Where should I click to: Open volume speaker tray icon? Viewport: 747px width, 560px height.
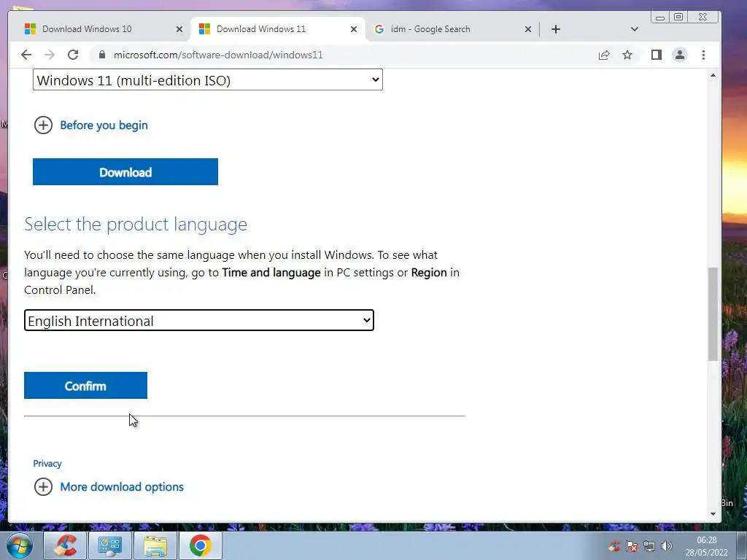click(x=667, y=545)
